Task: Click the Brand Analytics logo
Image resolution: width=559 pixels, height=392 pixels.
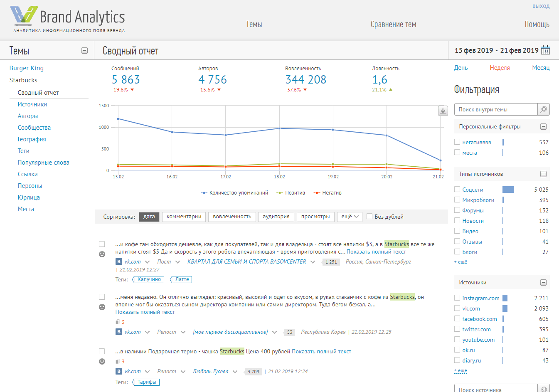Action: [x=67, y=19]
